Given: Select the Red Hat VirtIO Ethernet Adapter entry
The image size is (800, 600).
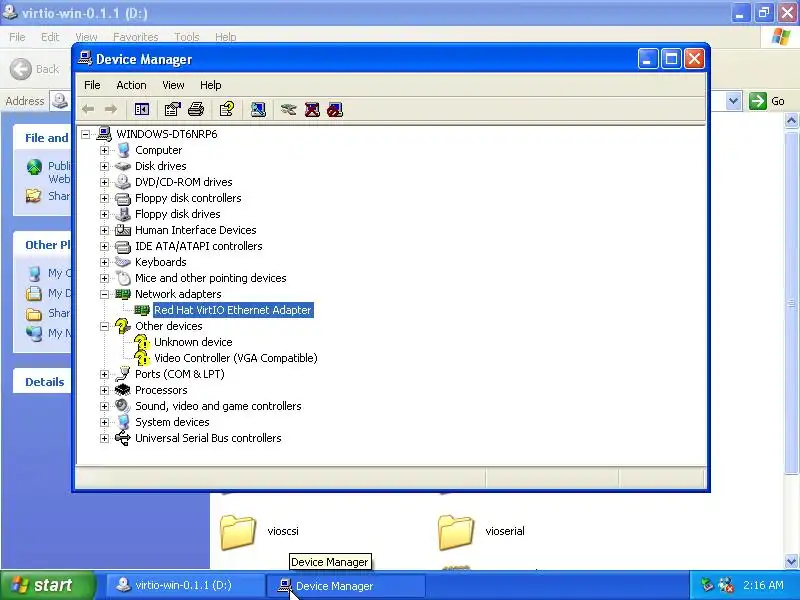Looking at the screenshot, I should tap(233, 310).
